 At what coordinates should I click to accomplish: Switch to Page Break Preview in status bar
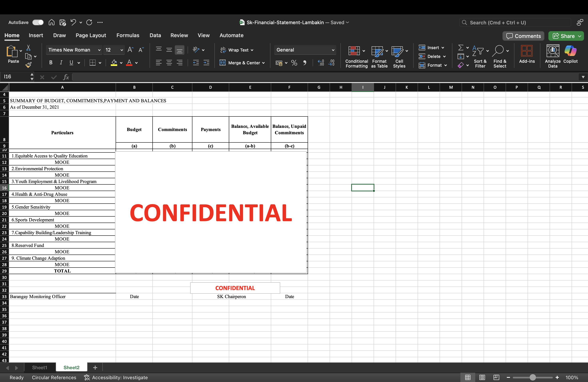coord(496,377)
